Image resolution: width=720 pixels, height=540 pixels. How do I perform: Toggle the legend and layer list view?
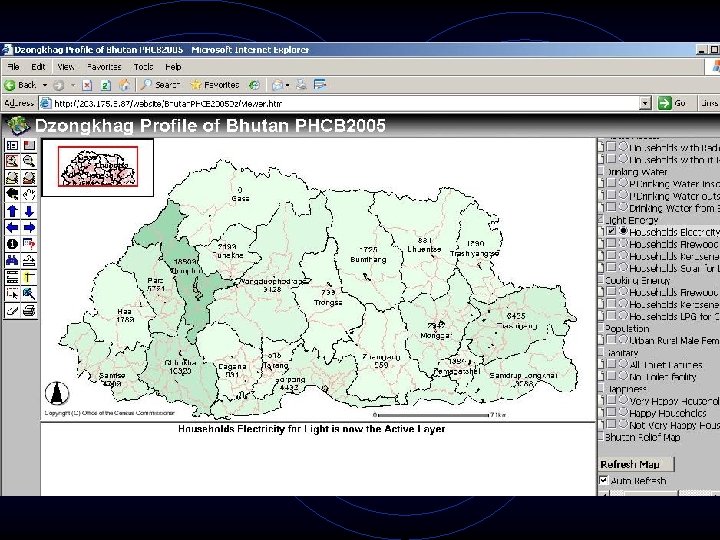click(x=12, y=146)
